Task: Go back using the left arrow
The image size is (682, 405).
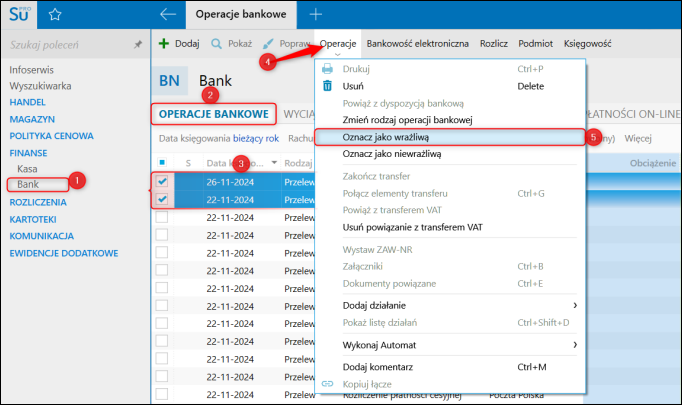Action: (x=167, y=14)
